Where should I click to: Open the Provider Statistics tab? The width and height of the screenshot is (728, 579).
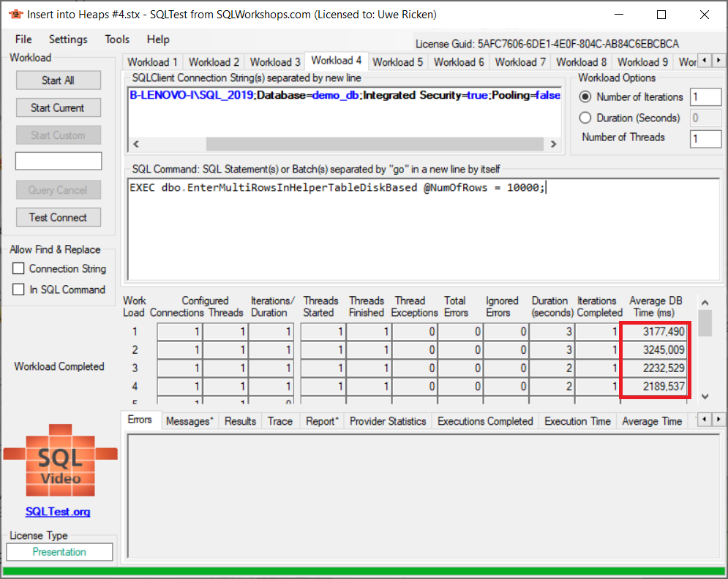388,421
